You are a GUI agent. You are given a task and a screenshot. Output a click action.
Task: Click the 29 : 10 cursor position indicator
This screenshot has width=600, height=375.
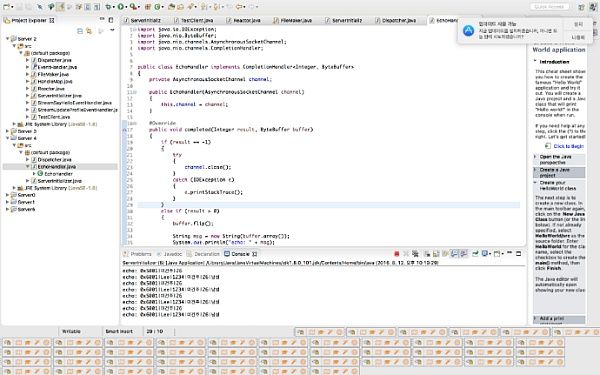point(155,331)
